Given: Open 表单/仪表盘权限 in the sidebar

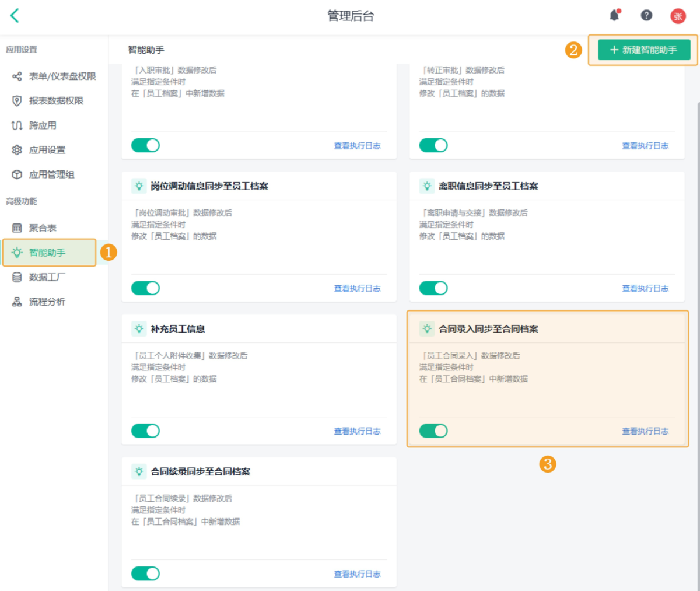Looking at the screenshot, I should tap(62, 76).
